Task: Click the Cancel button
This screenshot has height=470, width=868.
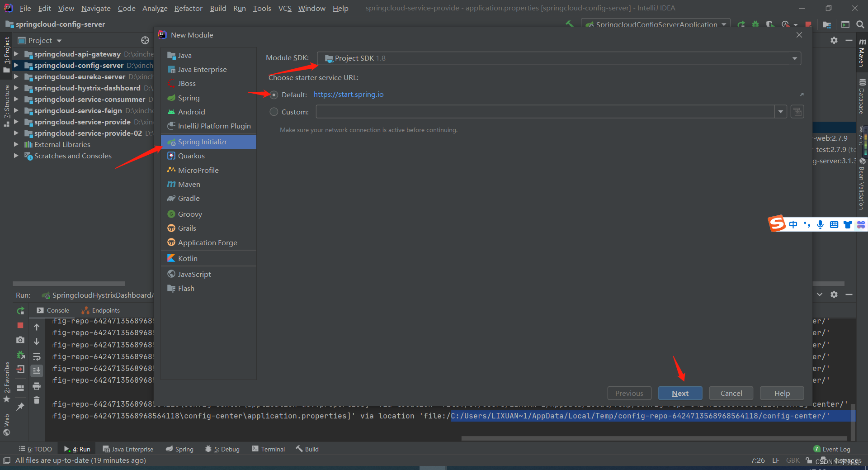Action: [731, 393]
